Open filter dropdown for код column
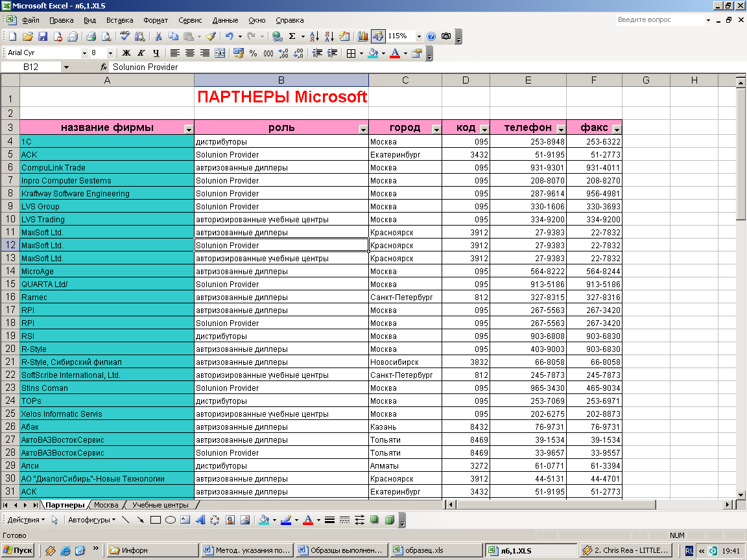Image resolution: width=747 pixels, height=560 pixels. click(x=484, y=129)
